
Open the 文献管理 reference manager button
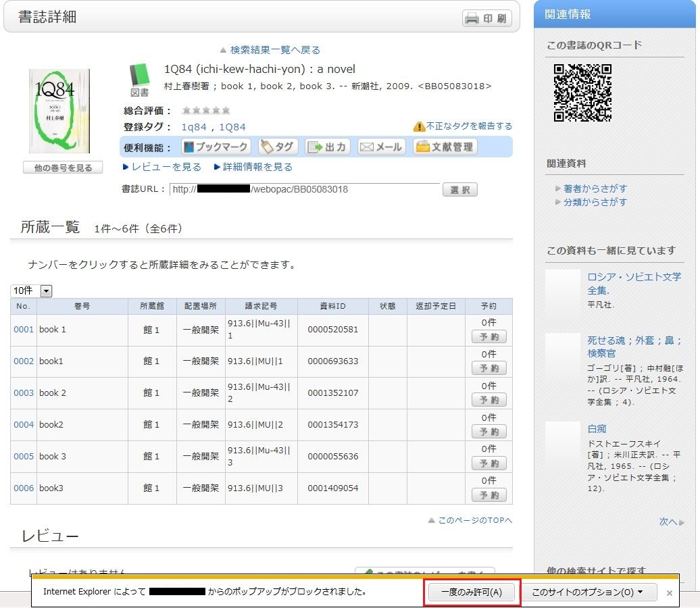[445, 147]
